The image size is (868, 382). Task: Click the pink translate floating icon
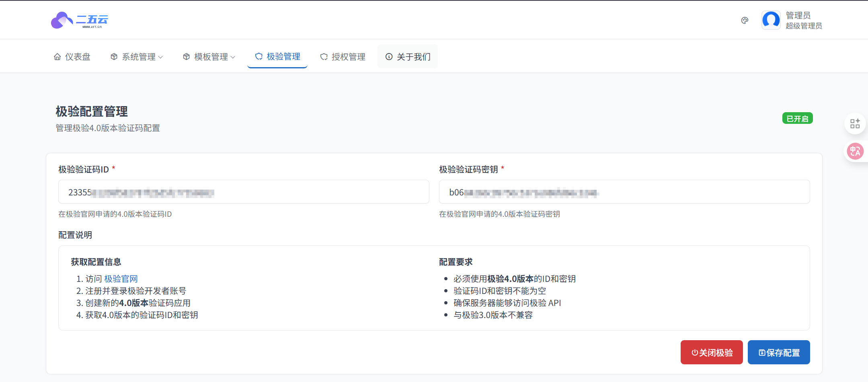[x=855, y=151]
